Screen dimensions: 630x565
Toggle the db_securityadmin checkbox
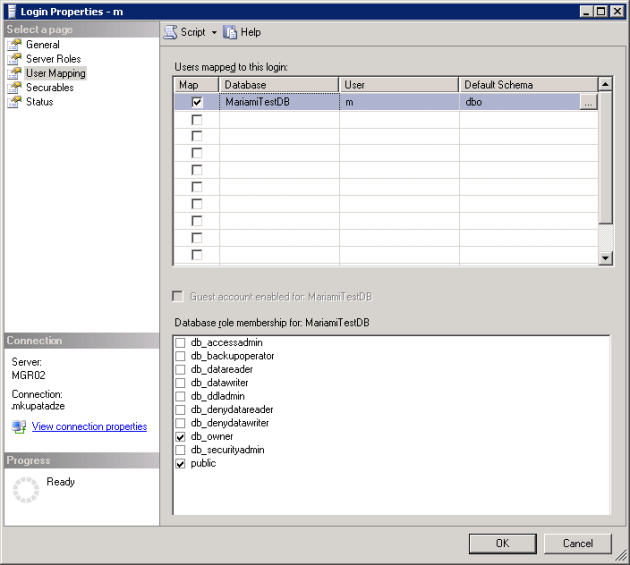click(180, 450)
